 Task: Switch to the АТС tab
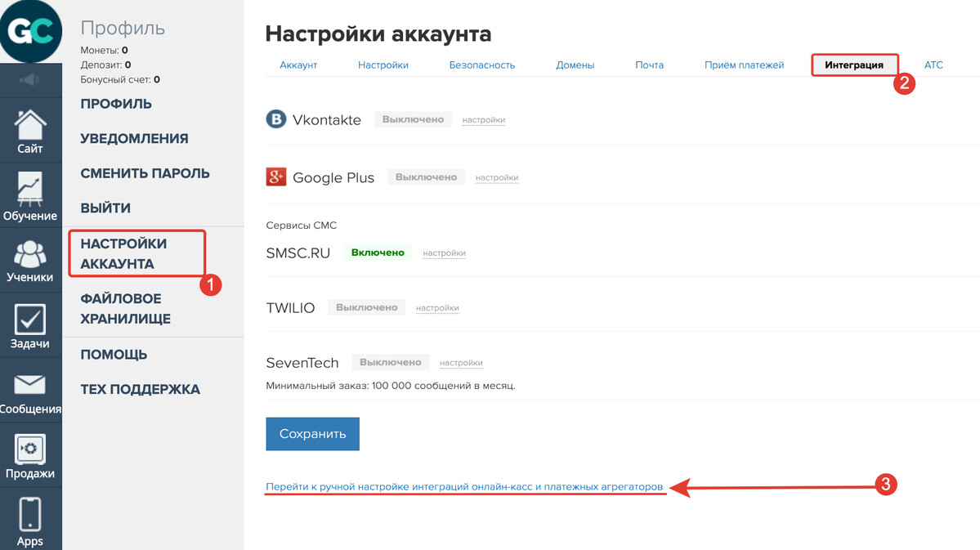(x=933, y=65)
